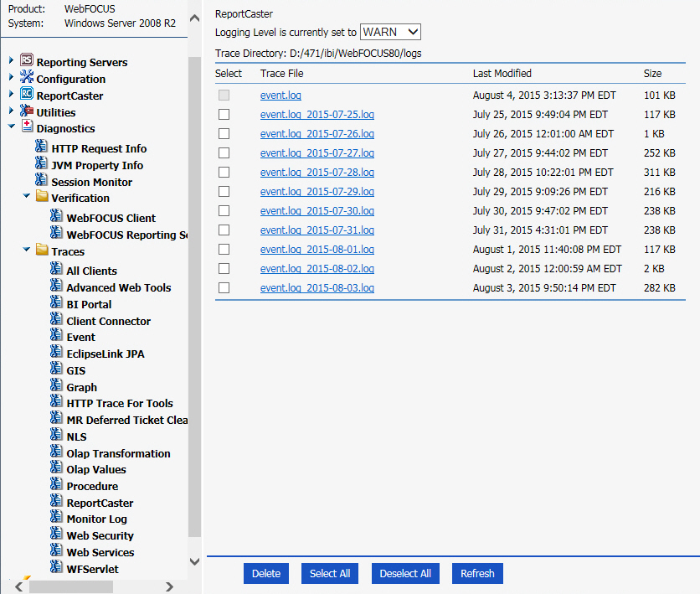The height and width of the screenshot is (594, 700).
Task: Click the HTTP Request Info page icon
Action: point(41,146)
